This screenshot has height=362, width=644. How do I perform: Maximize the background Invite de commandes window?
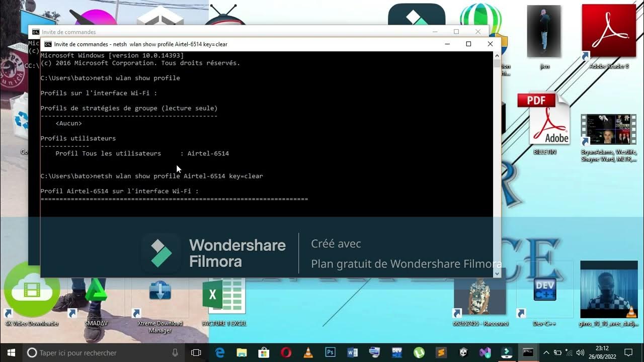(456, 32)
